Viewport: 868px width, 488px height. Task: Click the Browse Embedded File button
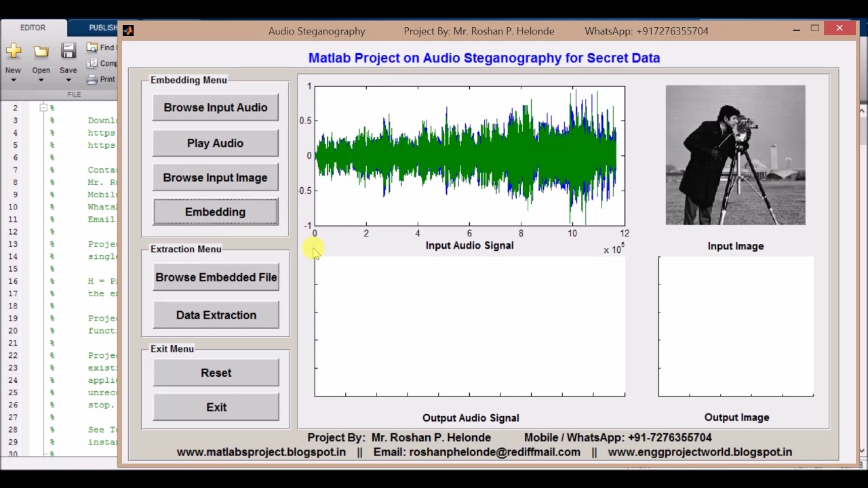point(216,277)
